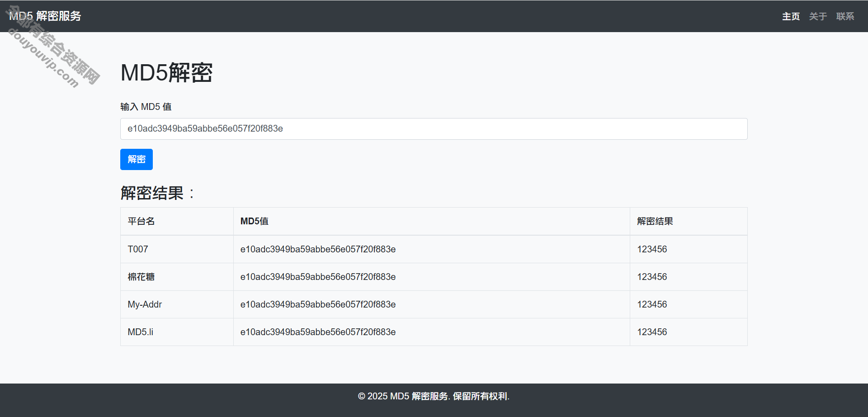
Task: Click the MD5 hash in the 棉花糖 row
Action: pyautogui.click(x=318, y=277)
